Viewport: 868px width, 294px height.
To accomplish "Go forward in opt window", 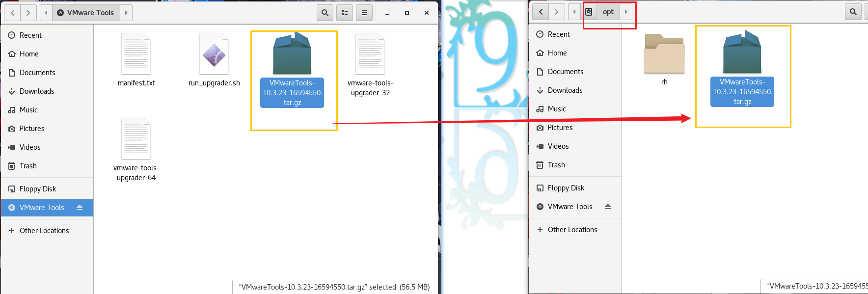I will (x=556, y=12).
